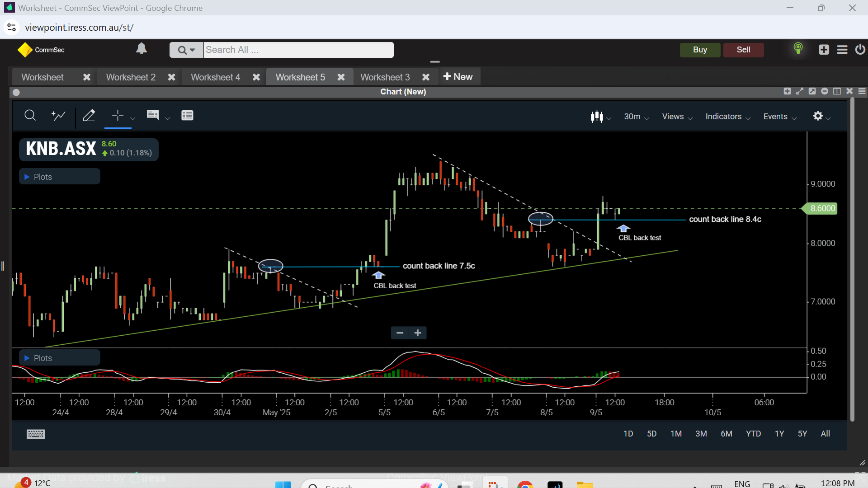
Task: Open the Events dropdown
Action: click(x=780, y=117)
